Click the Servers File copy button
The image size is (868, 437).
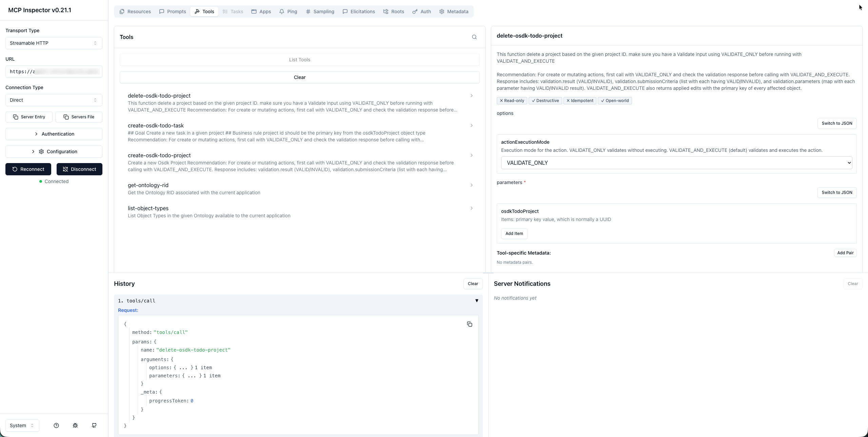tap(79, 117)
